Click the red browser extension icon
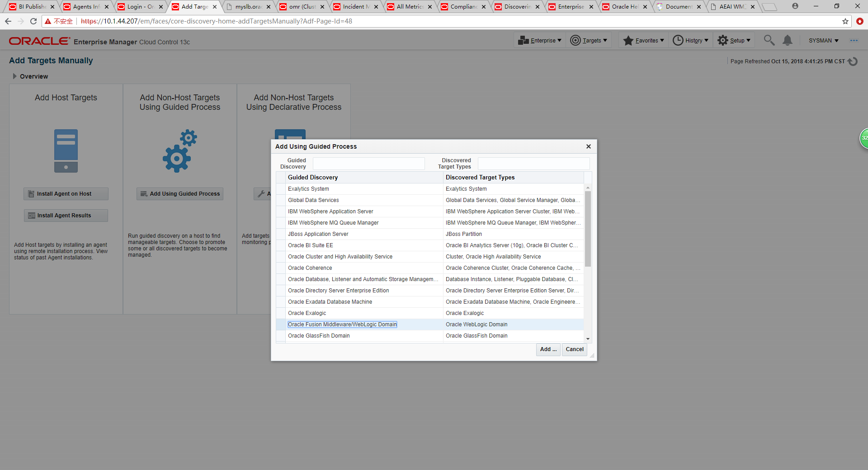Viewport: 868px width, 470px height. pyautogui.click(x=860, y=21)
